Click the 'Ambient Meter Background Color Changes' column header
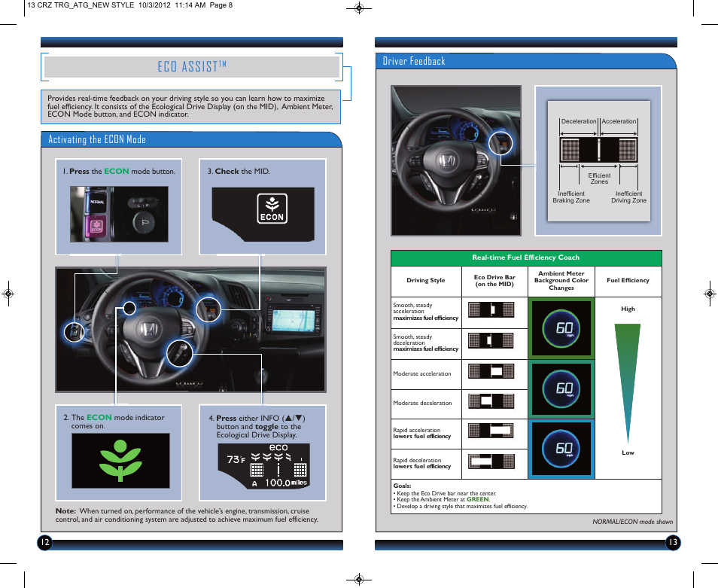718x588 pixels. coord(561,280)
